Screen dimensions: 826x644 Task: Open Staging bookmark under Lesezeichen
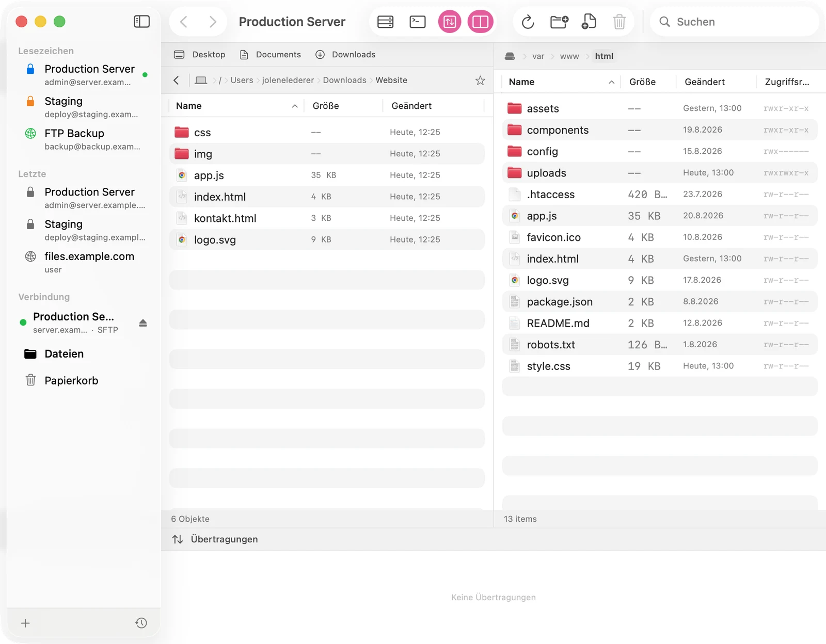(84, 107)
